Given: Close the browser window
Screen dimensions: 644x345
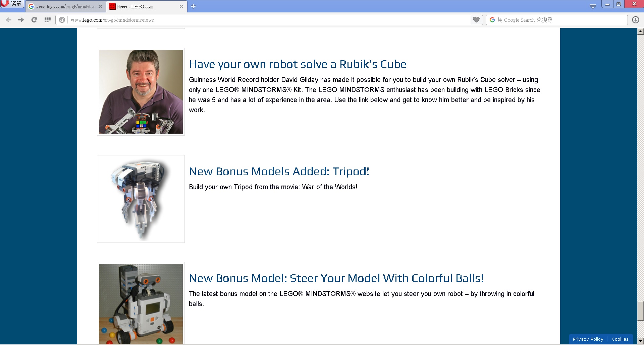Looking at the screenshot, I should (x=634, y=4).
